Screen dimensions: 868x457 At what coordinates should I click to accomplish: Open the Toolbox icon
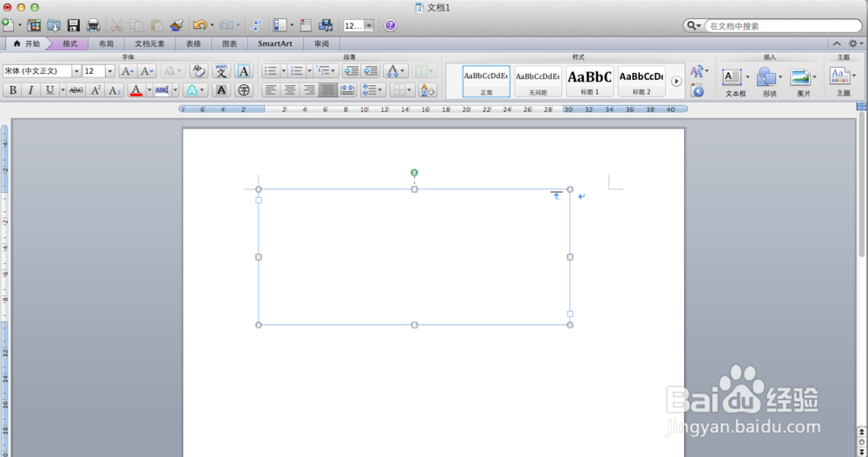pos(306,25)
